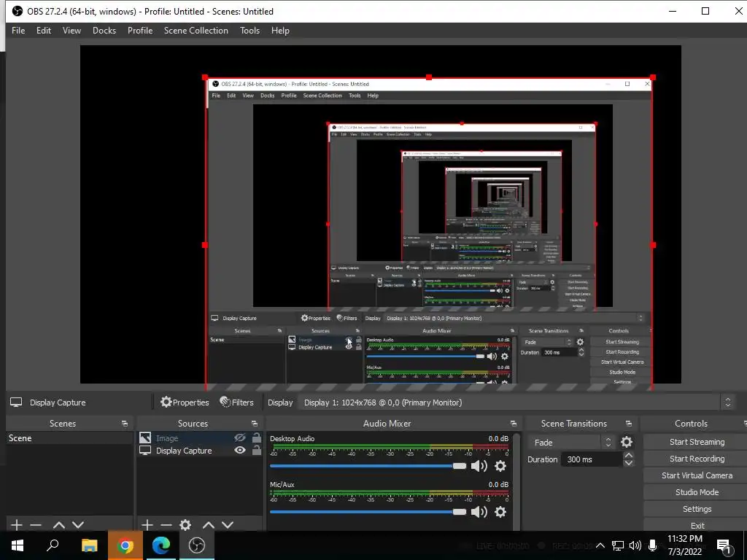Select the Display Capture source row
The image size is (747, 560).
(200, 451)
